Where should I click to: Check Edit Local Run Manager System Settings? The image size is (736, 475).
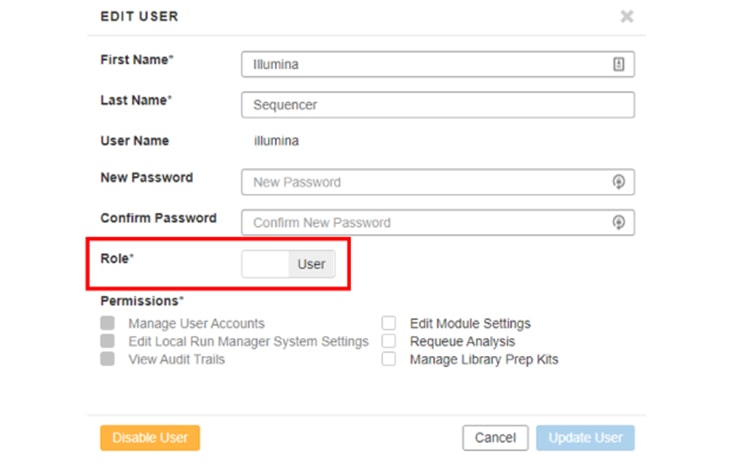coord(107,342)
